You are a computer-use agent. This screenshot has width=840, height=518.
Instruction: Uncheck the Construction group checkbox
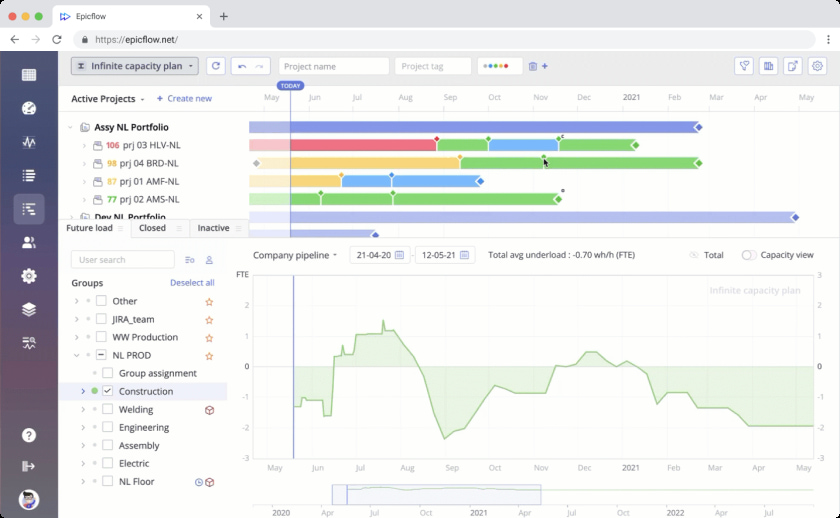pos(108,391)
